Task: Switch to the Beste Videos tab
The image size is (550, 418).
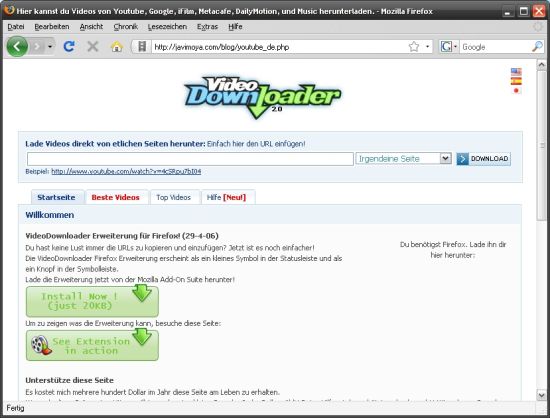Action: [115, 197]
